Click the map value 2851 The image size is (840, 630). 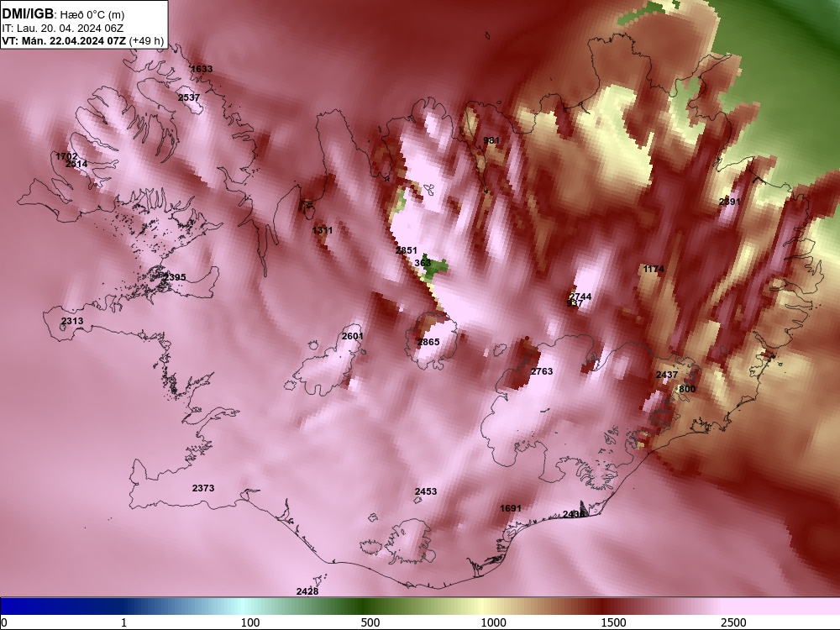pos(406,250)
